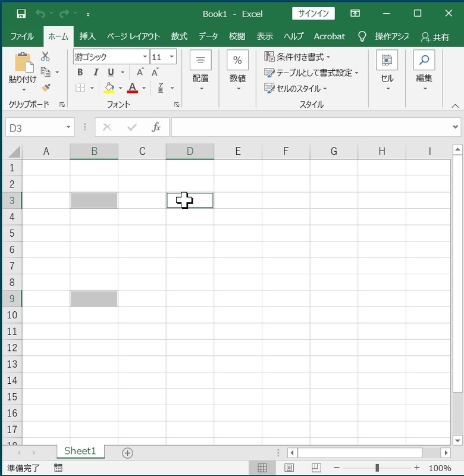Collapse the ribbon with the chevron

[x=455, y=106]
